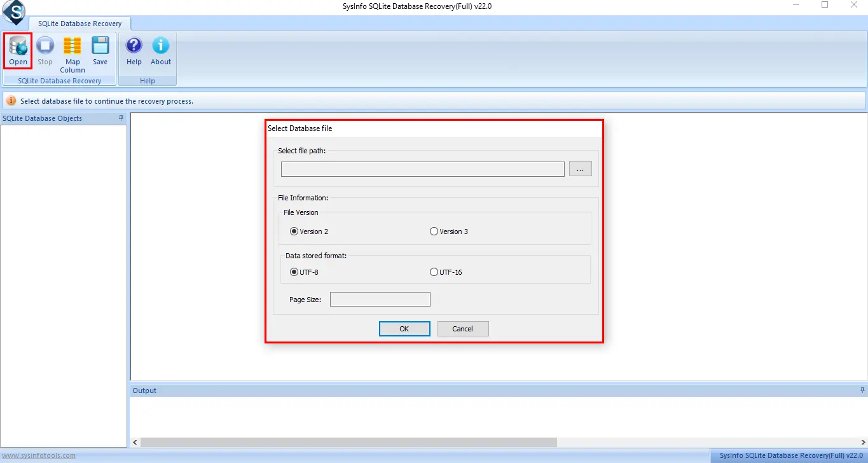
Task: Browse for a database file with the ellipsis button
Action: (579, 169)
